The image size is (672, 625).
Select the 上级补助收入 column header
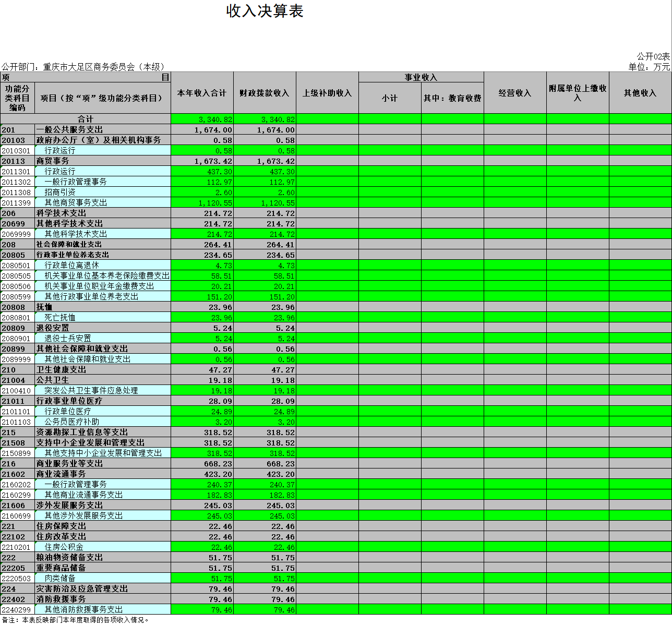327,93
